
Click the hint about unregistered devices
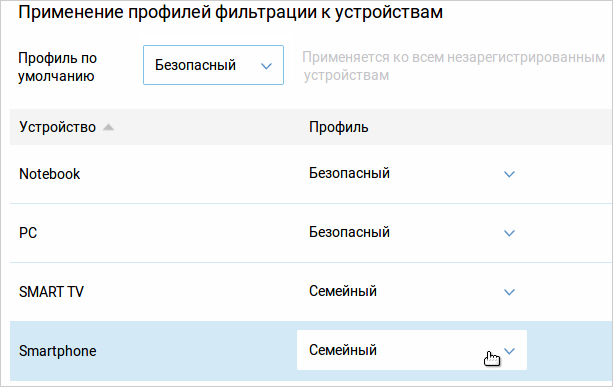click(x=453, y=66)
